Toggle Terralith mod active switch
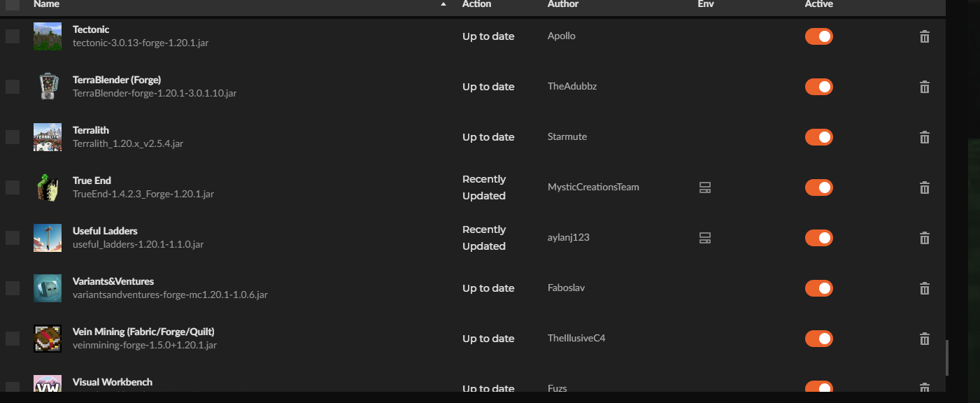980x403 pixels. [x=818, y=137]
